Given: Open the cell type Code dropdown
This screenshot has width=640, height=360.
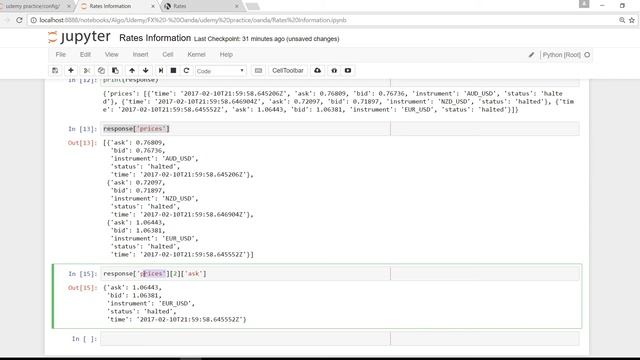Looking at the screenshot, I should (220, 71).
